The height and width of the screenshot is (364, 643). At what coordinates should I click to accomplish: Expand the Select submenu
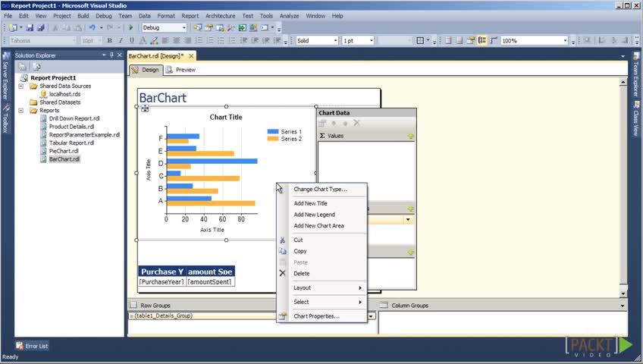pos(322,302)
